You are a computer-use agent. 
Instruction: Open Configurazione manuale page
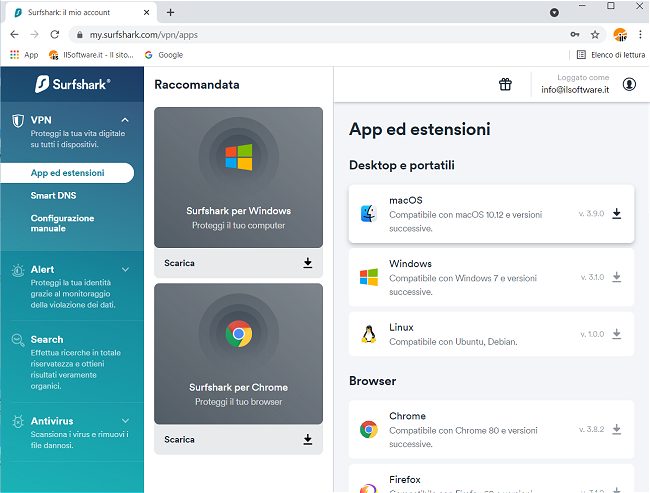[62, 223]
